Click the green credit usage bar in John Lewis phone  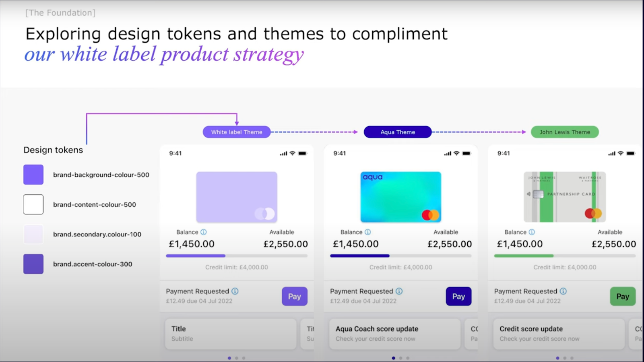click(x=524, y=256)
